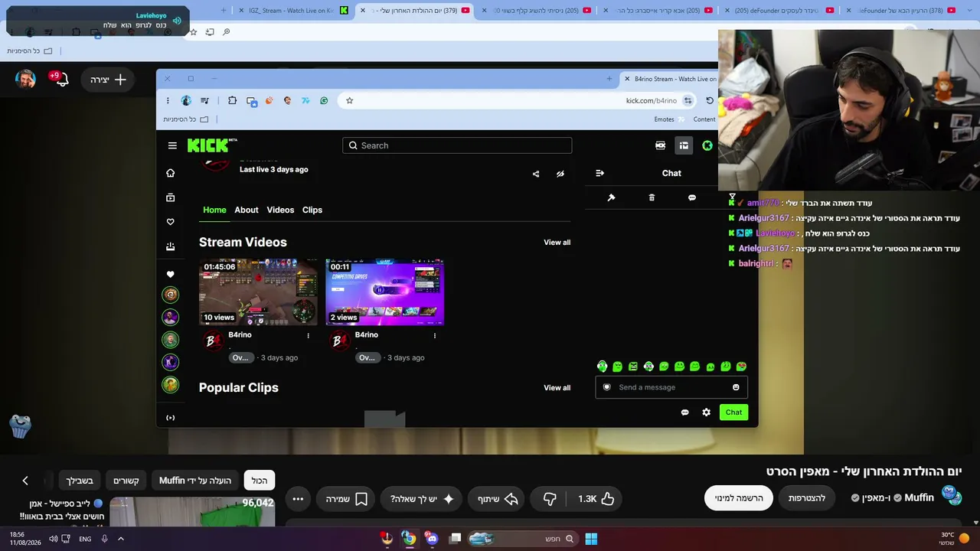The width and height of the screenshot is (980, 551).
Task: Switch to the Home tab on channel
Action: pyautogui.click(x=214, y=210)
